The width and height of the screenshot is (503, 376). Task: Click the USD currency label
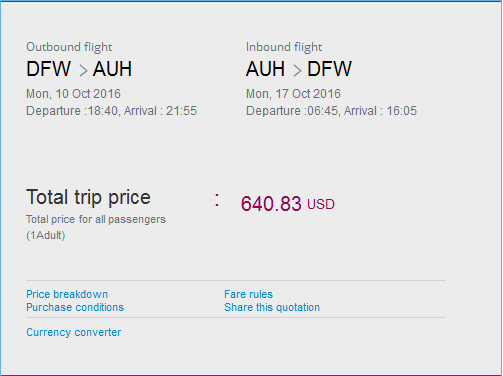321,204
